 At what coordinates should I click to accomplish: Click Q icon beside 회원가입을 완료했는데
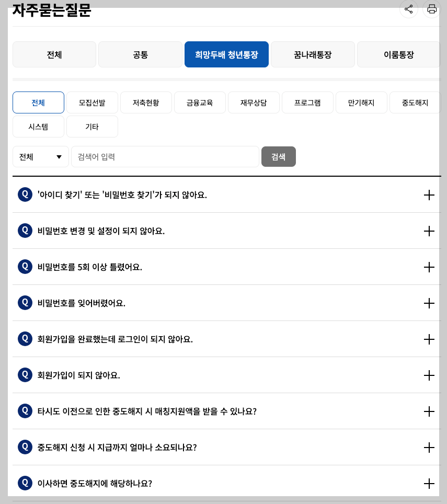click(x=25, y=338)
